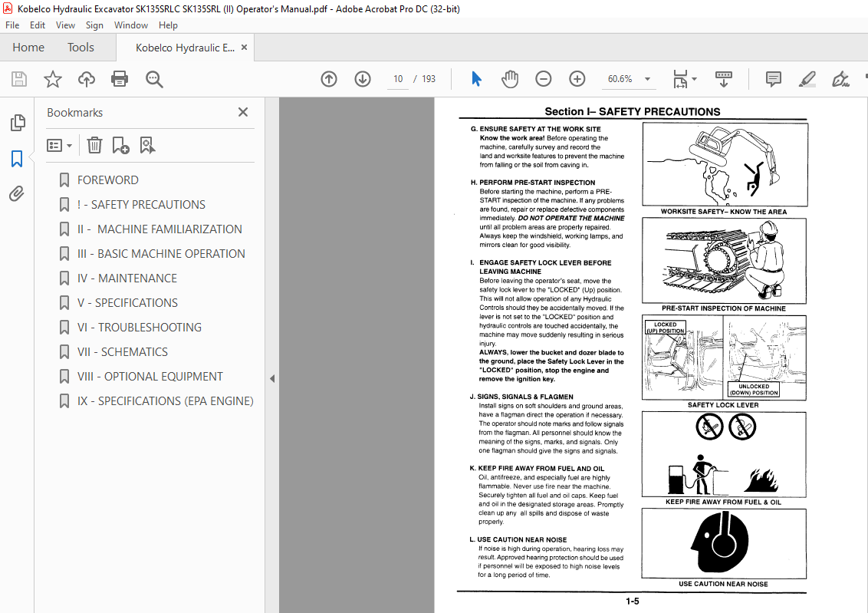The width and height of the screenshot is (868, 613).
Task: Click the Safety Lock Lever diagram
Action: 724,358
